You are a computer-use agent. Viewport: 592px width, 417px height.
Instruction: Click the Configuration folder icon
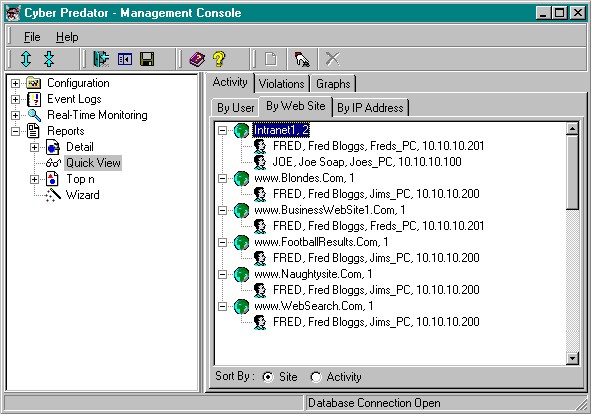tap(34, 83)
